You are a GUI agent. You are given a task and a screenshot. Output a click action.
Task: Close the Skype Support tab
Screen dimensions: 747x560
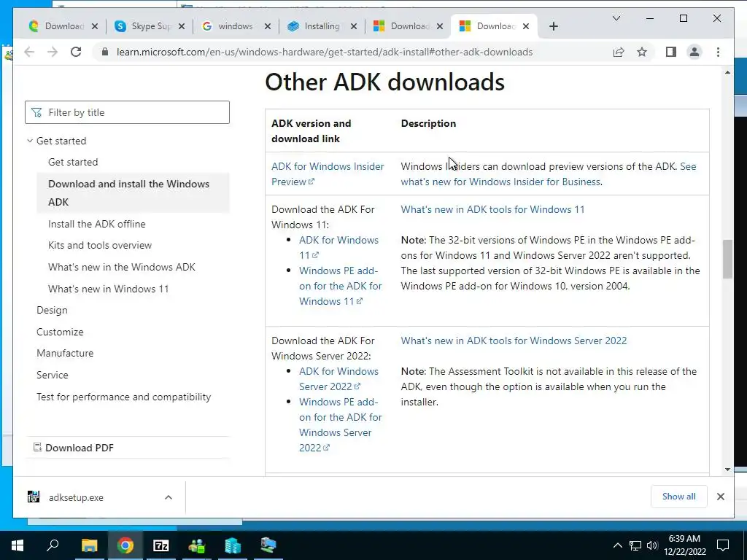click(182, 27)
